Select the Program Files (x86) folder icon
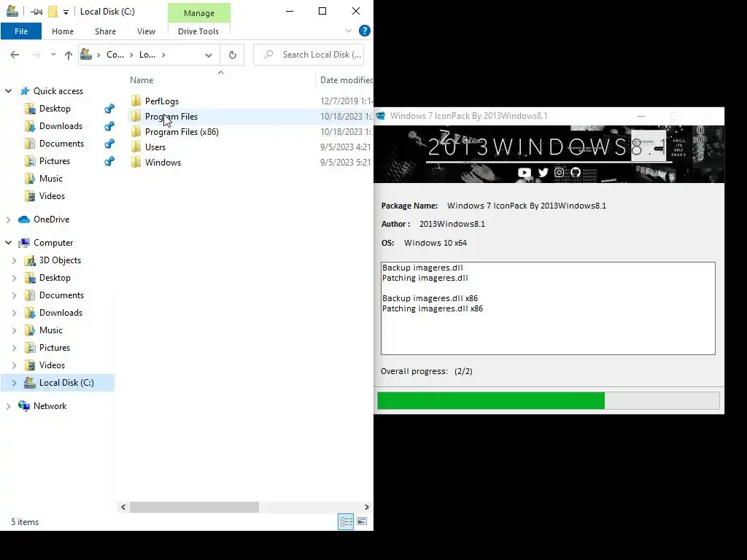The image size is (747, 560). coord(136,131)
